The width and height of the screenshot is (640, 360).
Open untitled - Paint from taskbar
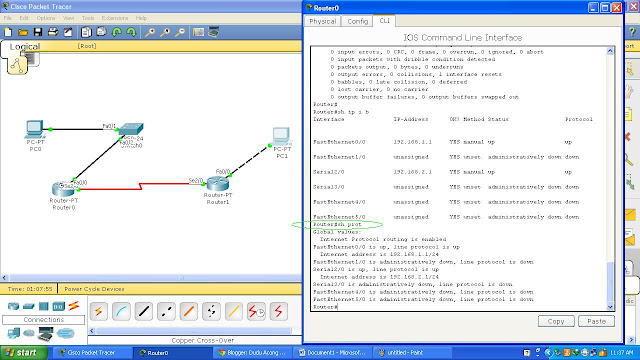413,353
